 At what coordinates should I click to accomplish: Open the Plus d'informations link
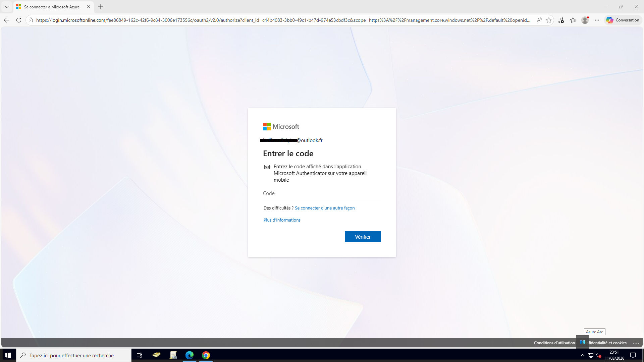(x=282, y=220)
